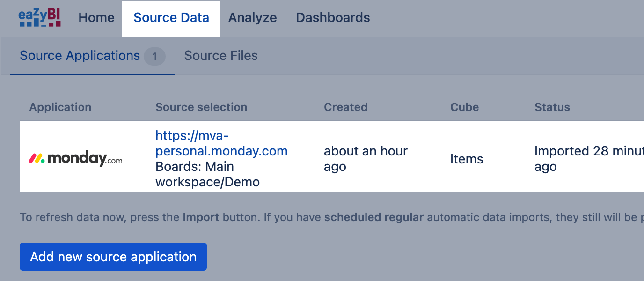This screenshot has width=644, height=281.
Task: Select the Source Data tab
Action: 171,18
